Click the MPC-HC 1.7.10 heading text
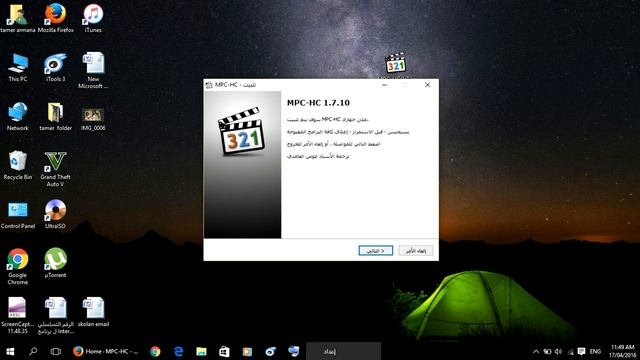The image size is (640, 360). coord(318,103)
